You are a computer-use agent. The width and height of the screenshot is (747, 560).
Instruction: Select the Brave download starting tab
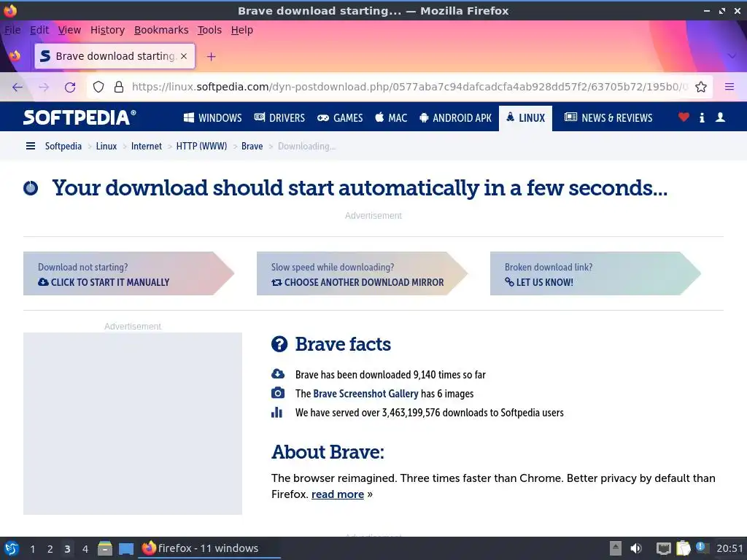coord(115,56)
